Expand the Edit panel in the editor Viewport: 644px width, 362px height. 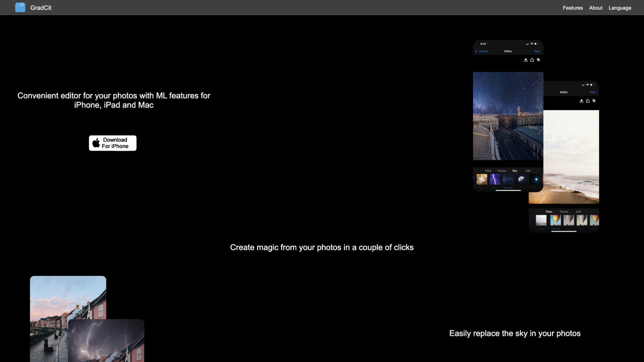(528, 171)
